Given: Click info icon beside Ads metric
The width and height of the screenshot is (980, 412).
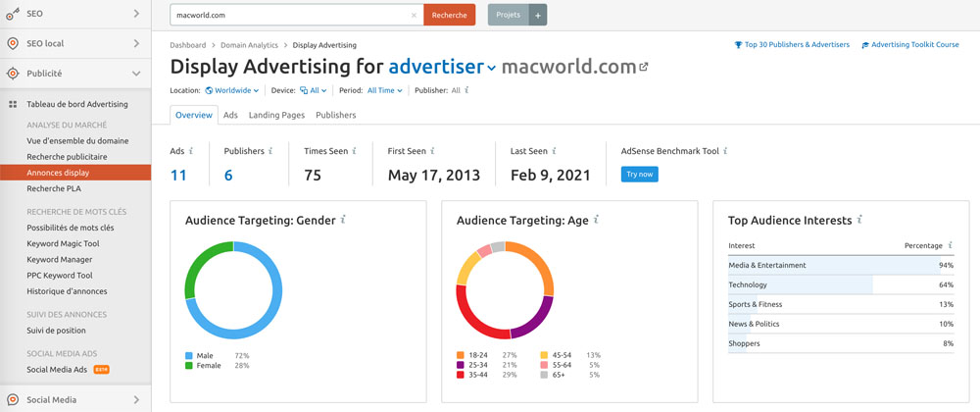Looking at the screenshot, I should pos(191,151).
